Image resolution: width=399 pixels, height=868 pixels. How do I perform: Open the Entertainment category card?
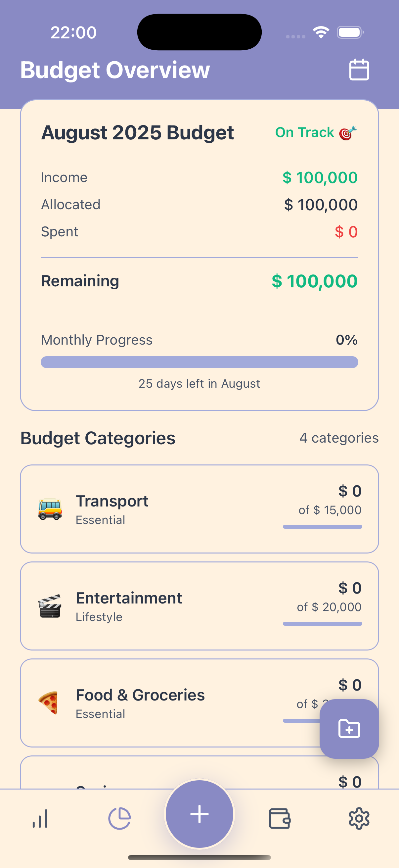pos(199,606)
